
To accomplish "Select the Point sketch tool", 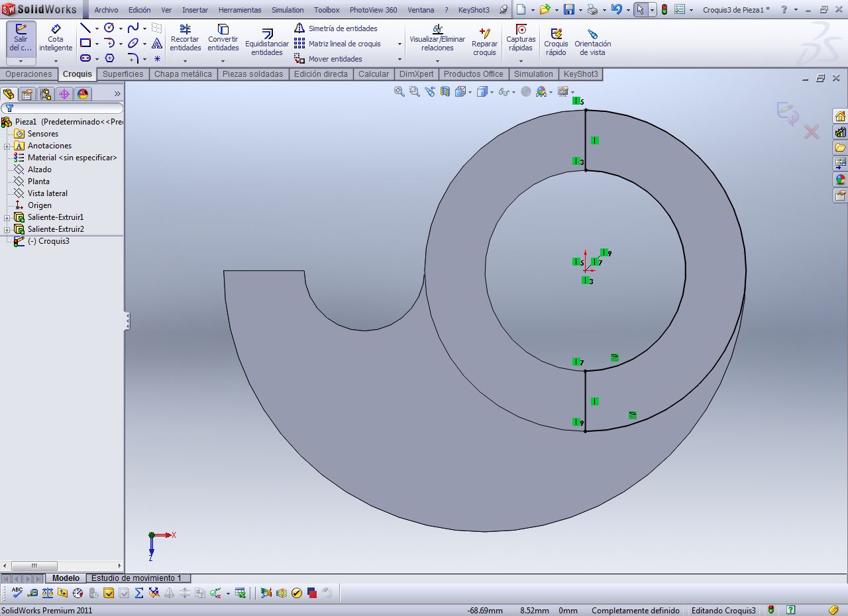I will click(157, 58).
